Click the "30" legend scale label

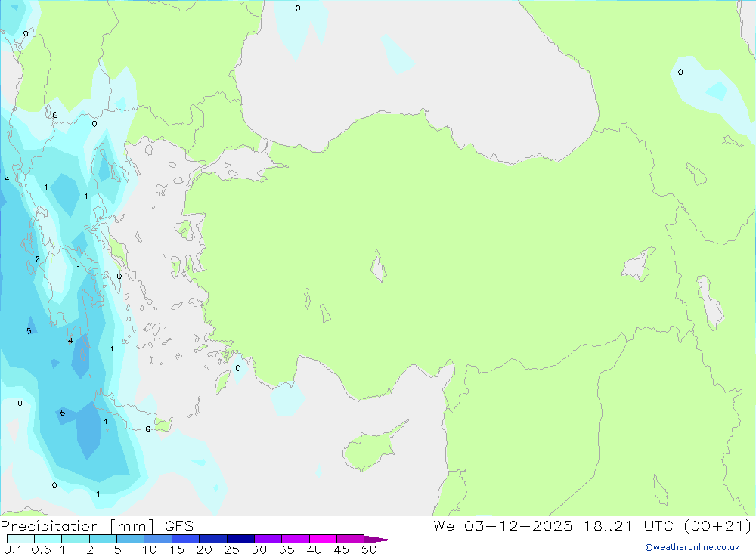click(259, 549)
